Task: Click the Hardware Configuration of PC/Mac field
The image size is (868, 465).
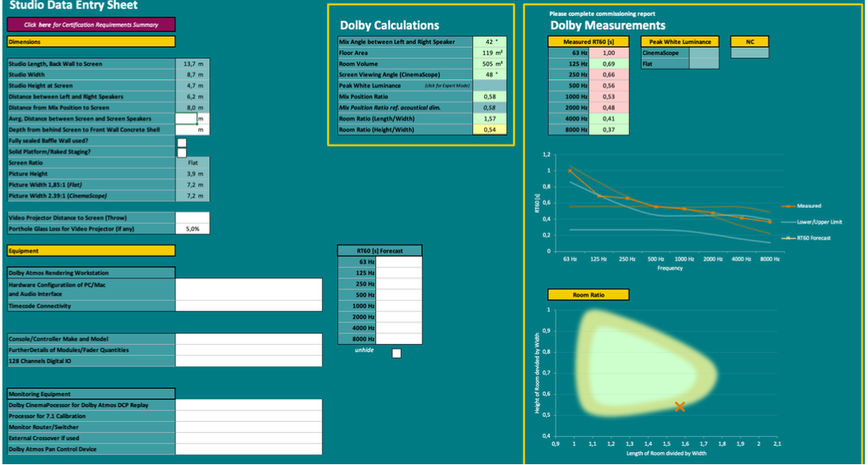Action: pos(248,289)
